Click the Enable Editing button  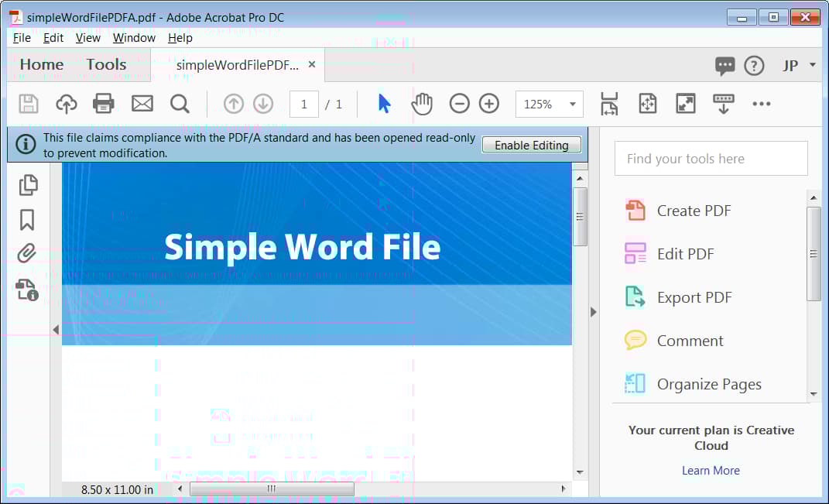coord(532,145)
